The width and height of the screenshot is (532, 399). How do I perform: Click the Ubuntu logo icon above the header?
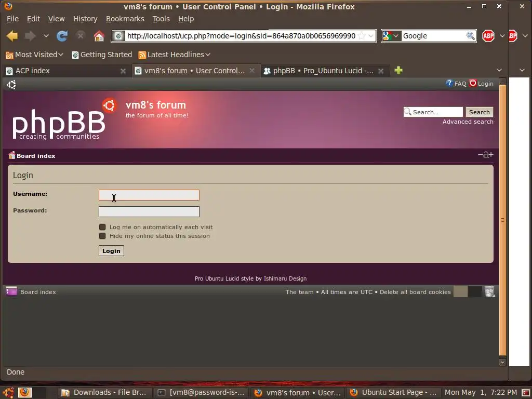pos(11,85)
